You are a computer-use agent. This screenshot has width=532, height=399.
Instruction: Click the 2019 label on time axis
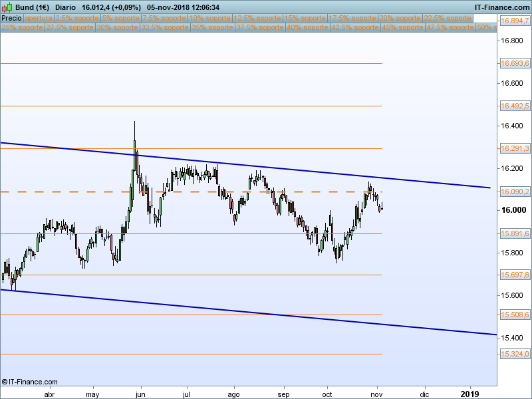point(470,394)
